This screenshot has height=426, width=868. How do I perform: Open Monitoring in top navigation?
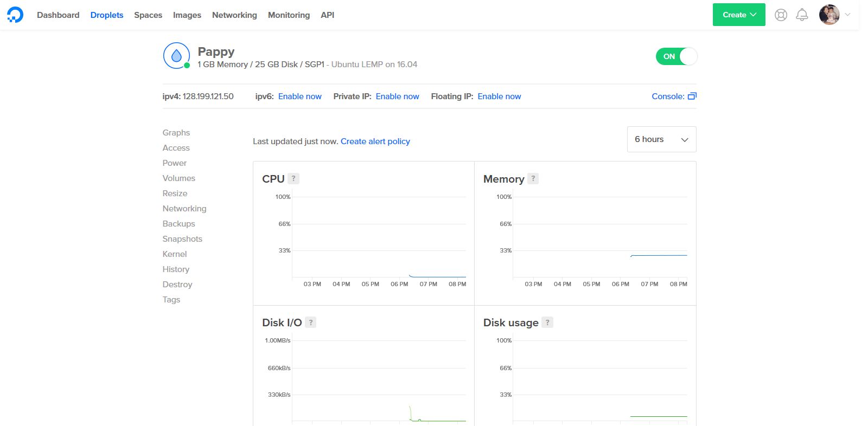point(289,15)
